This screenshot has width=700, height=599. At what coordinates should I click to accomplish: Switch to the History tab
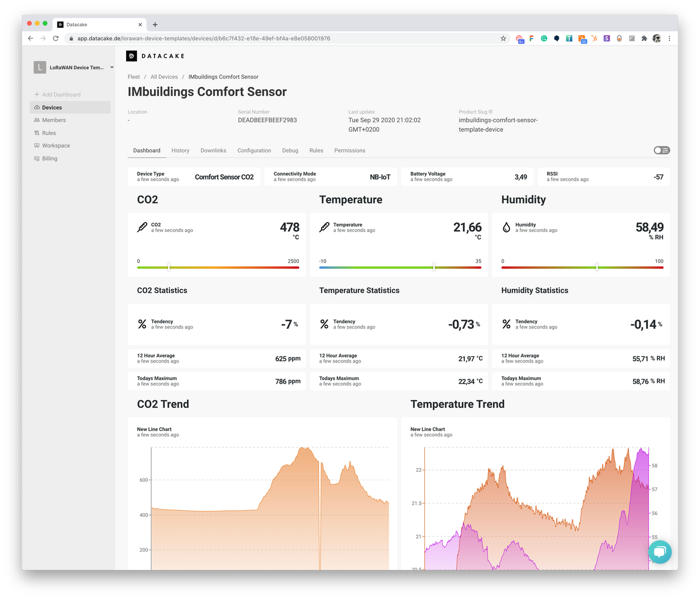(180, 150)
